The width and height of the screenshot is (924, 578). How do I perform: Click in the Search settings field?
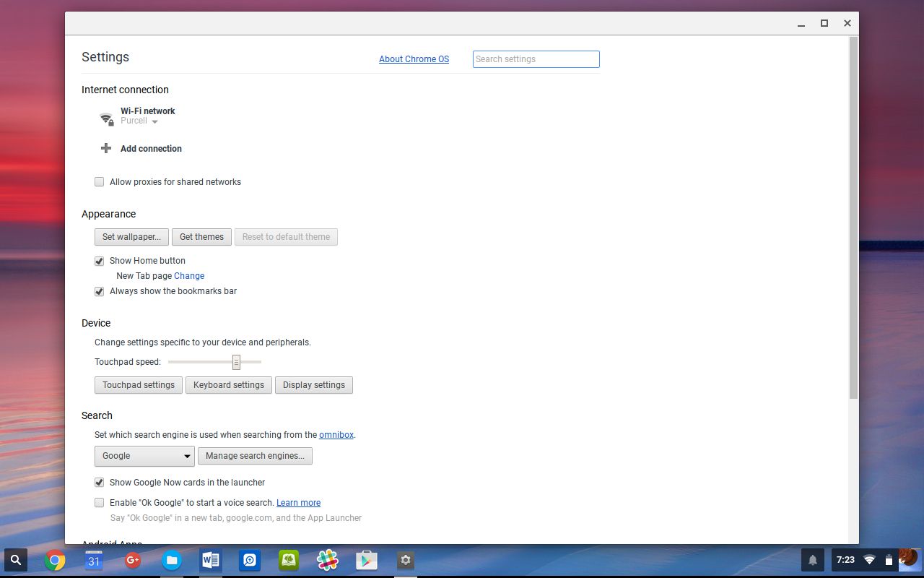tap(536, 59)
